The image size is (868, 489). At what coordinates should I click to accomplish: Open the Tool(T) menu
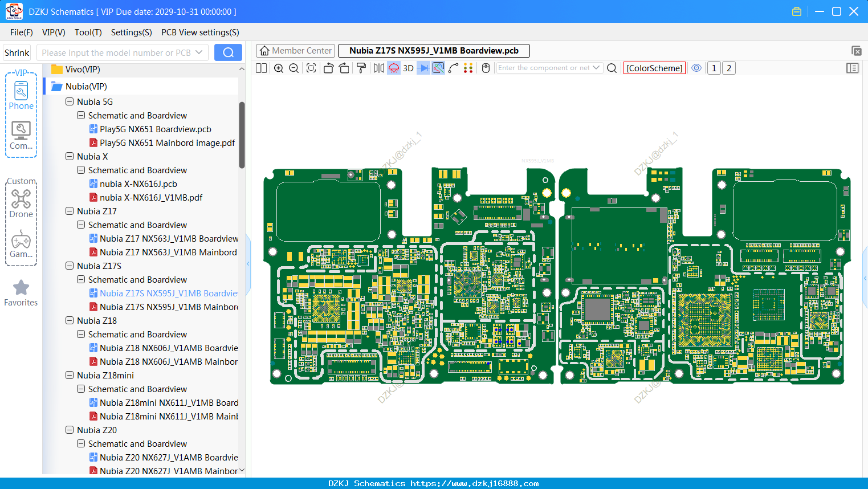88,32
